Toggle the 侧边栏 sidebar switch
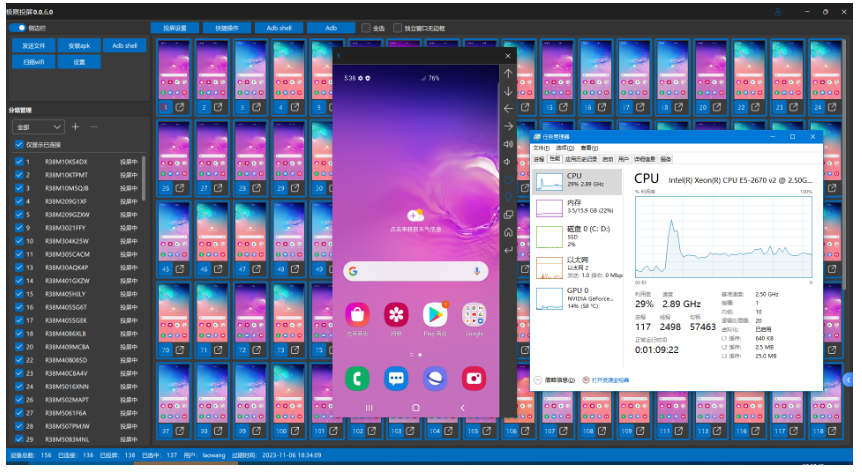The height and width of the screenshot is (475, 862). click(20, 27)
